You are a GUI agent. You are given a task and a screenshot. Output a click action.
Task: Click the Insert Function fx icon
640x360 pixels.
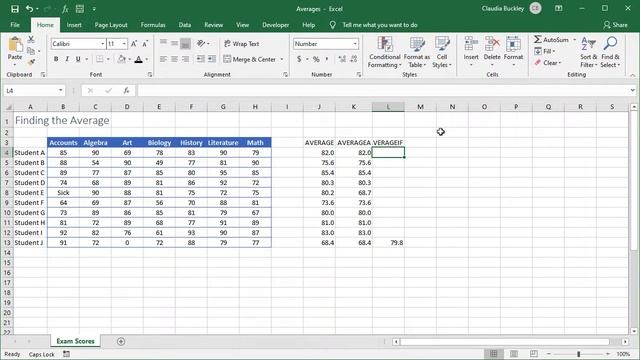[x=127, y=90]
